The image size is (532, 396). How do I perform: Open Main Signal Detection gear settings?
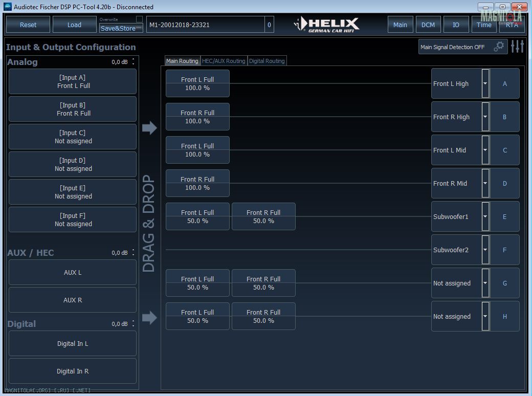coord(499,47)
